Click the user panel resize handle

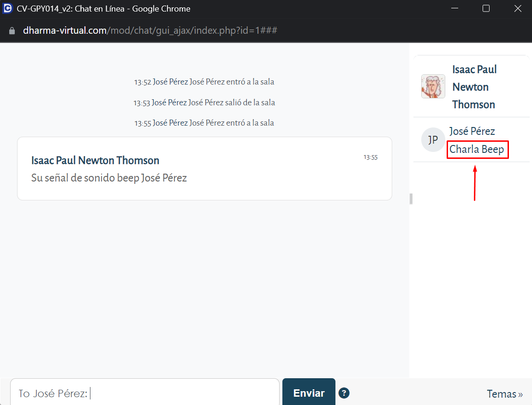point(411,199)
